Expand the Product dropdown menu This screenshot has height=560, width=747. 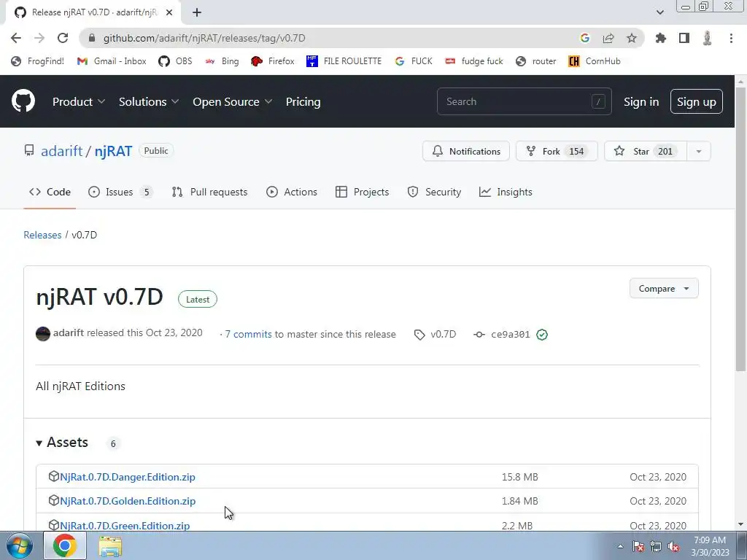[x=79, y=101]
